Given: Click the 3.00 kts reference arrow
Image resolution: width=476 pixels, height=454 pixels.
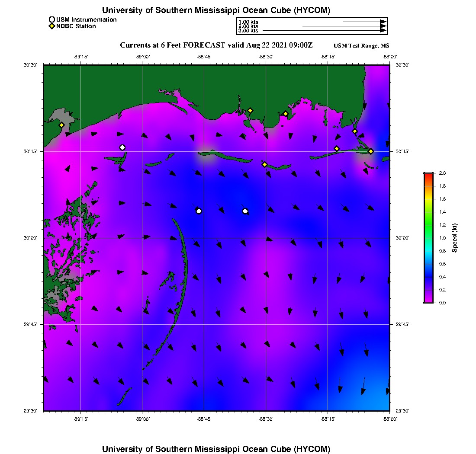Looking at the screenshot, I should coord(325,31).
